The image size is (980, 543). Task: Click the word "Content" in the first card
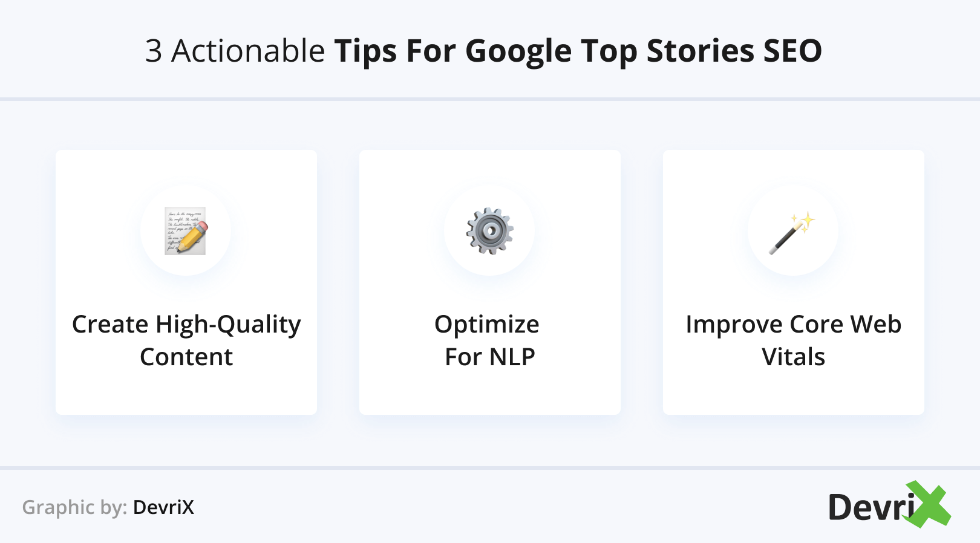[186, 357]
